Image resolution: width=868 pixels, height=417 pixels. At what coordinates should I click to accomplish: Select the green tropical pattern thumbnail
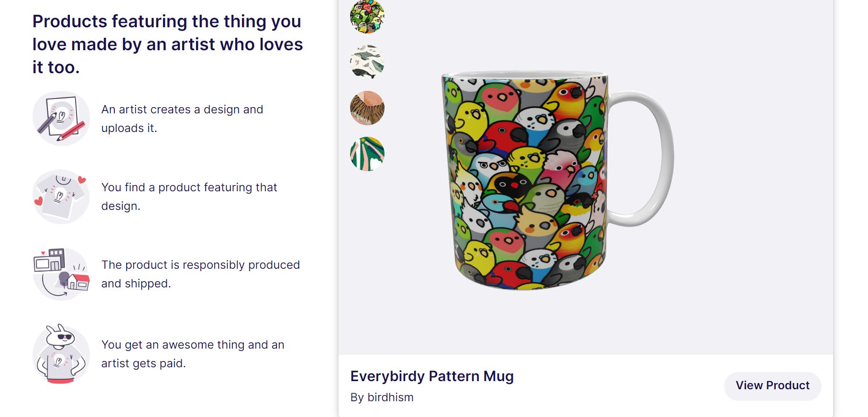(x=367, y=154)
